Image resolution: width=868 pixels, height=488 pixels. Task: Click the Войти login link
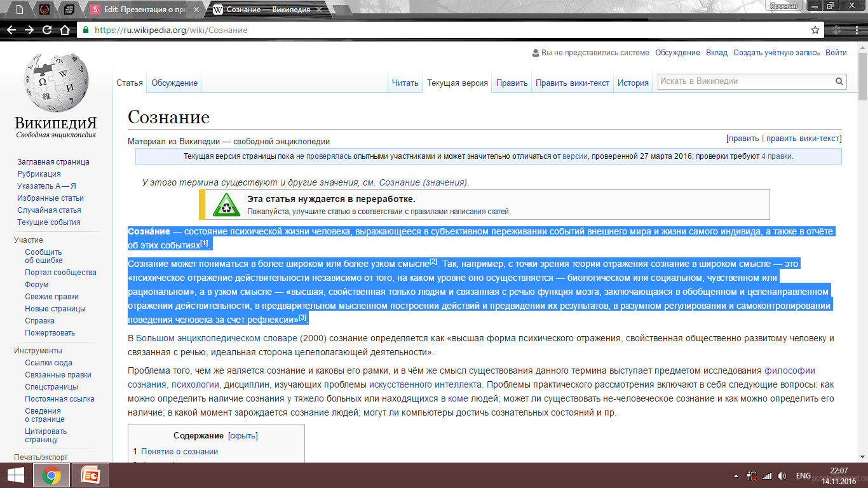(x=836, y=53)
